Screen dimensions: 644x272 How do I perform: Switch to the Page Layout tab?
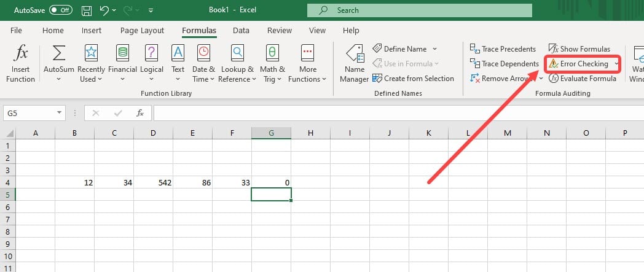pos(142,30)
